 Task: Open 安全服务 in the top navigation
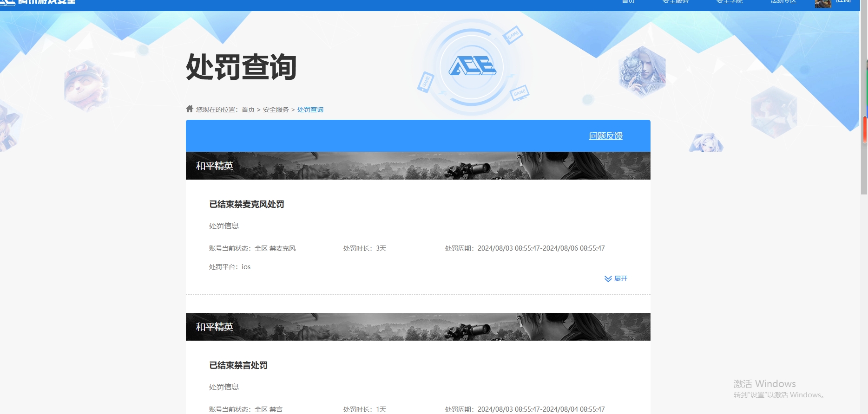(x=676, y=2)
